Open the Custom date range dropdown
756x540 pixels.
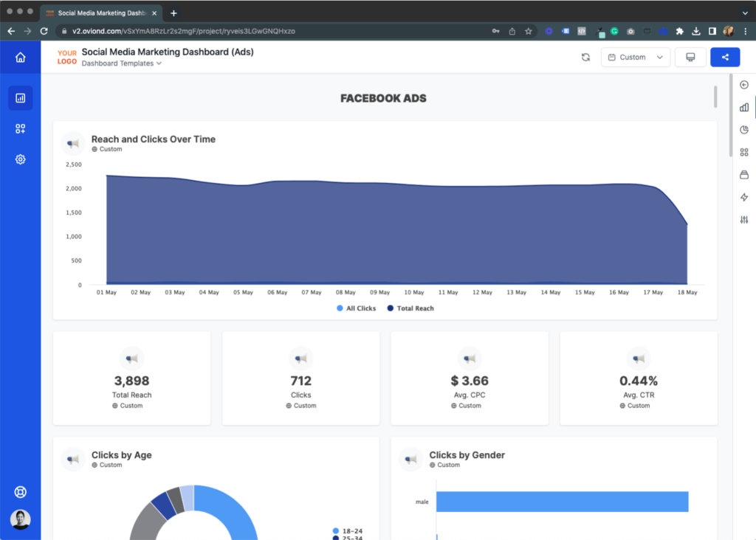pyautogui.click(x=636, y=58)
